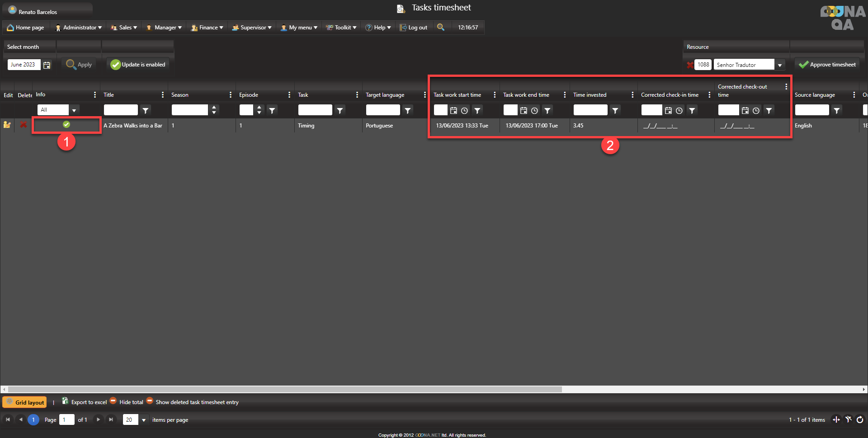Toggle Show deleted task timesheet entry
Viewport: 868px width, 438px height.
[x=193, y=402]
